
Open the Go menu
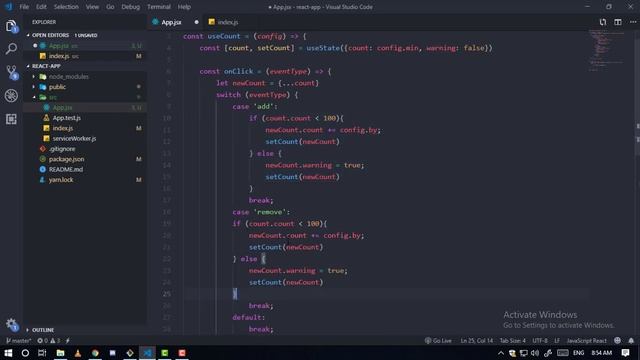tap(110, 7)
